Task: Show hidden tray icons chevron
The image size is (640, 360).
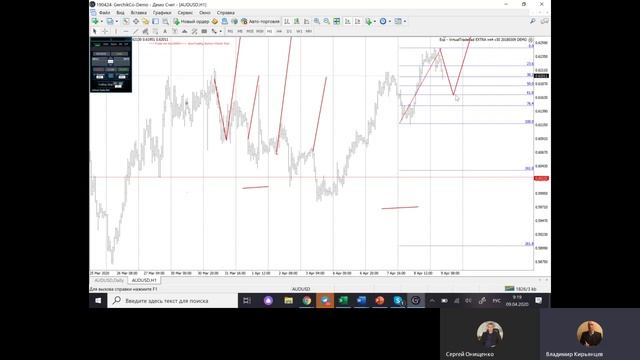Action: click(432, 300)
